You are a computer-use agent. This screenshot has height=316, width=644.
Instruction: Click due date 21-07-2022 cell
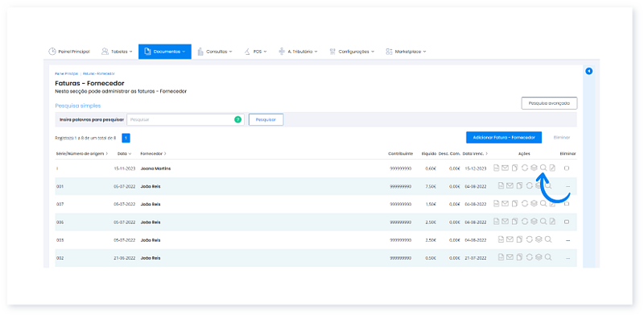click(476, 258)
